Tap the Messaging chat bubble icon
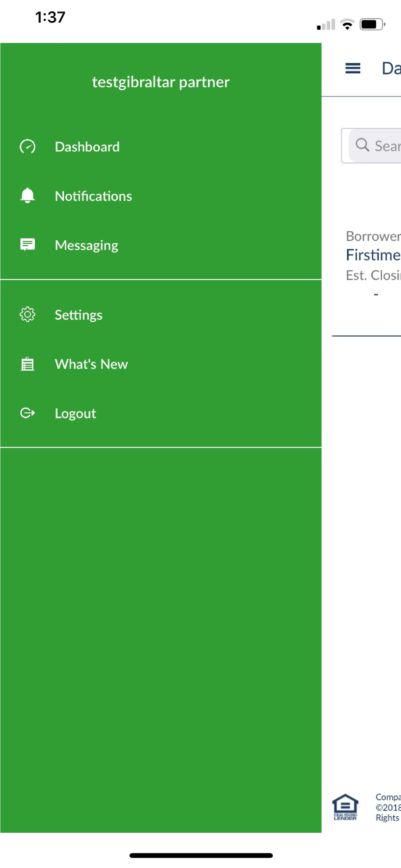Viewport: 401px width, 868px height. tap(27, 245)
